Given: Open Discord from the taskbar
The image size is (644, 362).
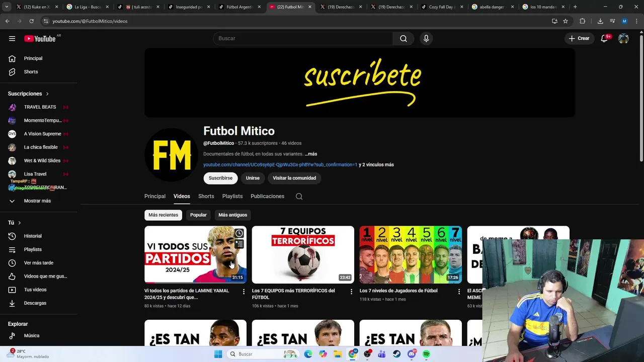Looking at the screenshot, I should click(x=412, y=354).
